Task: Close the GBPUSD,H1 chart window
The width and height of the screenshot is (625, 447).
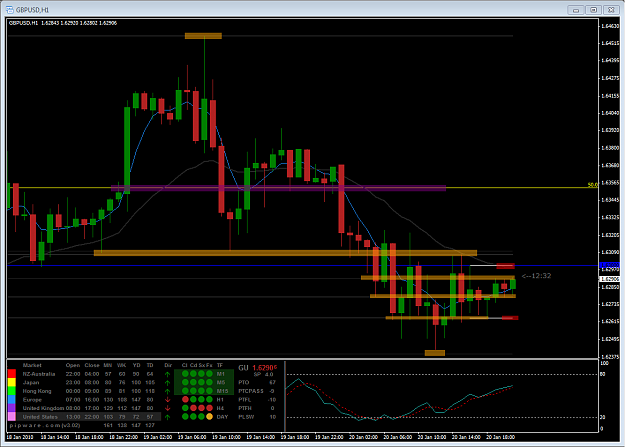Action: click(x=611, y=10)
